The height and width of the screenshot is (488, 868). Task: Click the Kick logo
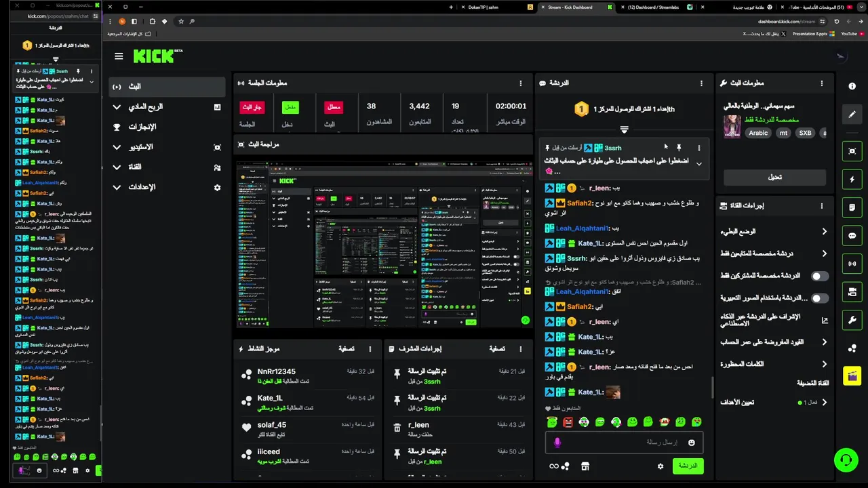[x=158, y=56]
